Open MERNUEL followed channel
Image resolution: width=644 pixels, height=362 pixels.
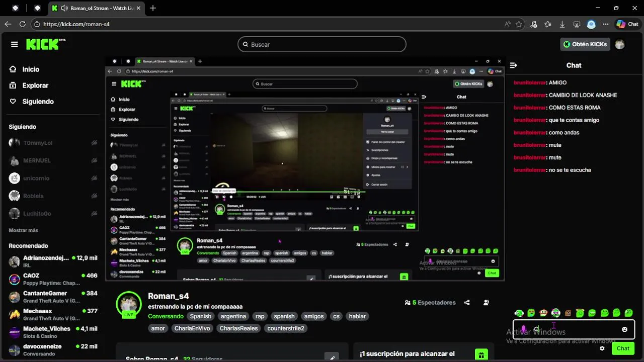point(53,160)
